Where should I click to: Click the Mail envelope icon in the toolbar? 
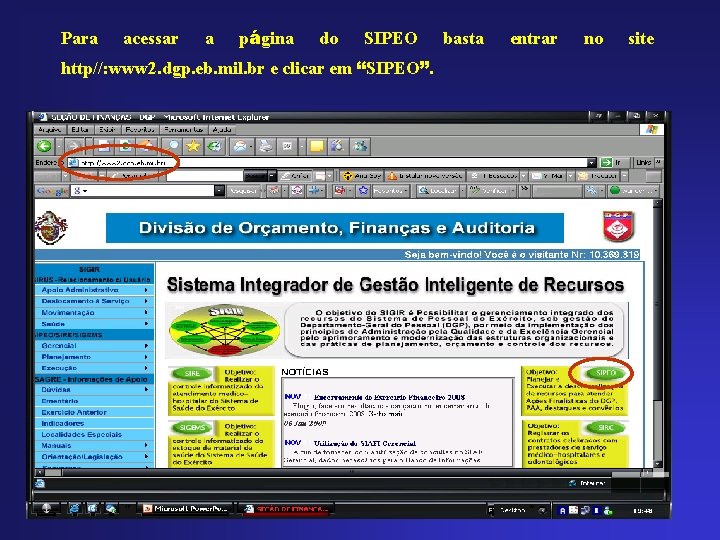(239, 146)
